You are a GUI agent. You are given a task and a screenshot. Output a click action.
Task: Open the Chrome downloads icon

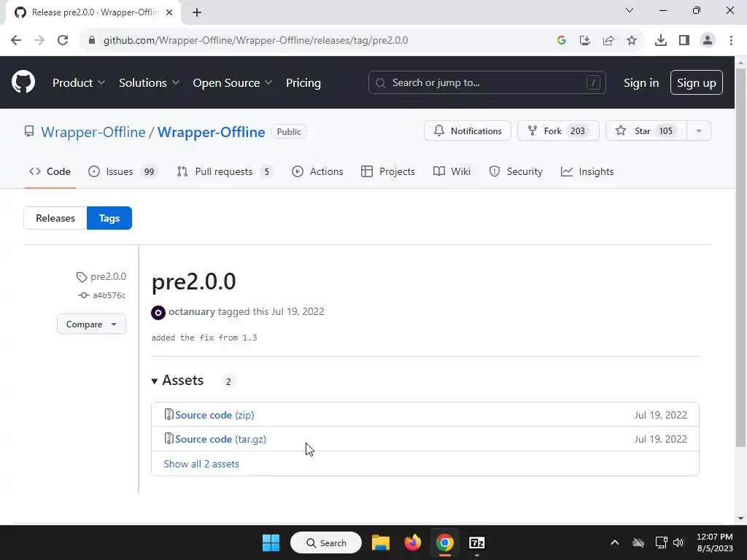tap(660, 40)
